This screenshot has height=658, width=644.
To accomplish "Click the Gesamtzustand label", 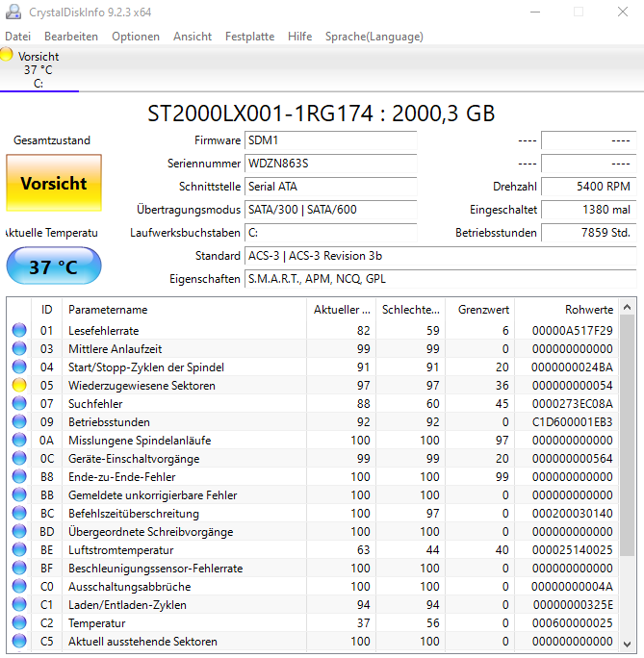I will pos(52,140).
